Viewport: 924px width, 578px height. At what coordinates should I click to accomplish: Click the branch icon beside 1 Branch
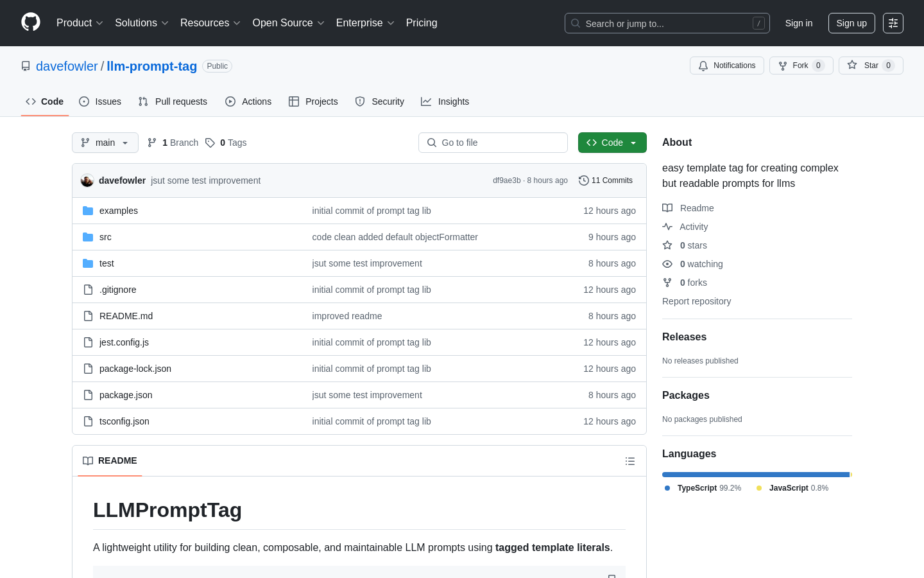[152, 143]
